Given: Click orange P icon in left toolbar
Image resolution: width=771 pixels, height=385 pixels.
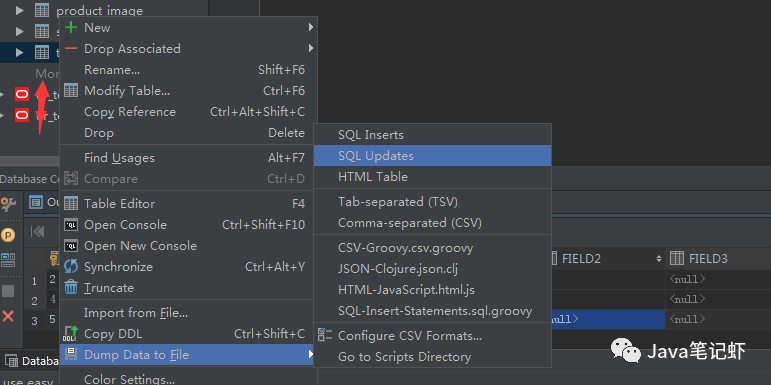Looking at the screenshot, I should [x=8, y=236].
